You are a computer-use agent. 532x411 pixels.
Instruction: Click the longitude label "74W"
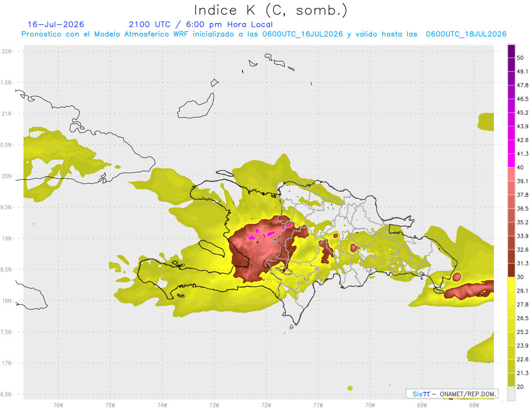pyautogui.click(x=162, y=406)
